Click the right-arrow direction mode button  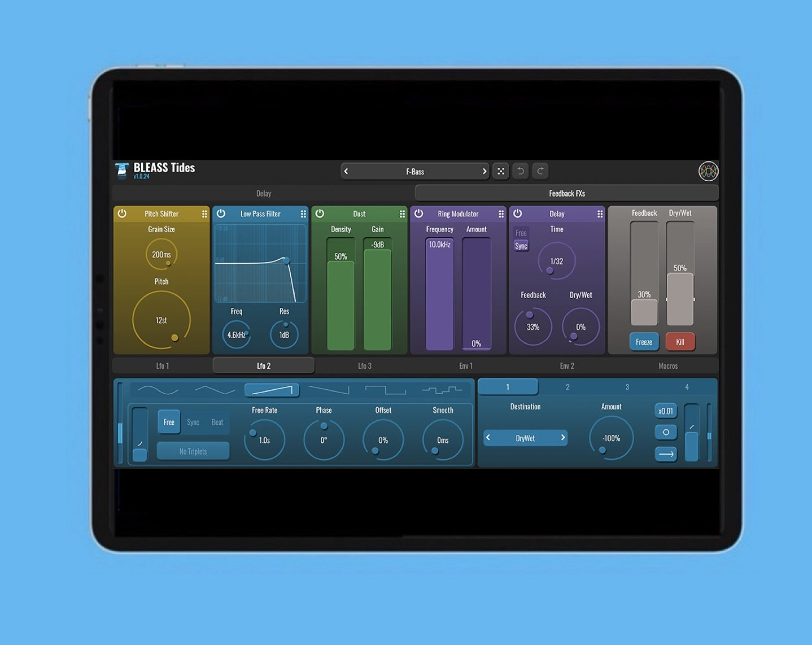(x=666, y=454)
